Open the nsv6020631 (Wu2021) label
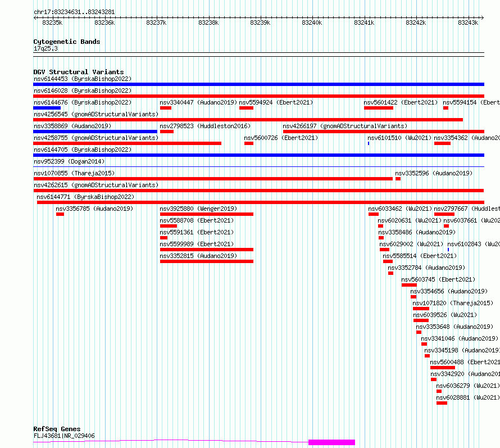The image size is (500, 448). (410, 220)
